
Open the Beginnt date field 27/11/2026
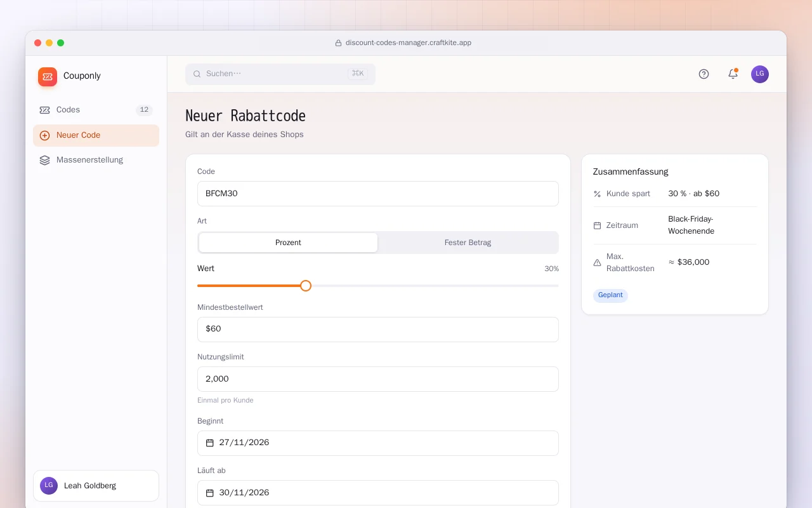click(x=378, y=443)
